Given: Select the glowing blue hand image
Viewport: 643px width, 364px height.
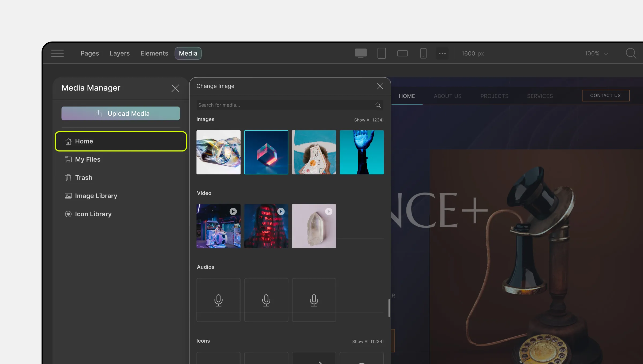Looking at the screenshot, I should pos(362,152).
